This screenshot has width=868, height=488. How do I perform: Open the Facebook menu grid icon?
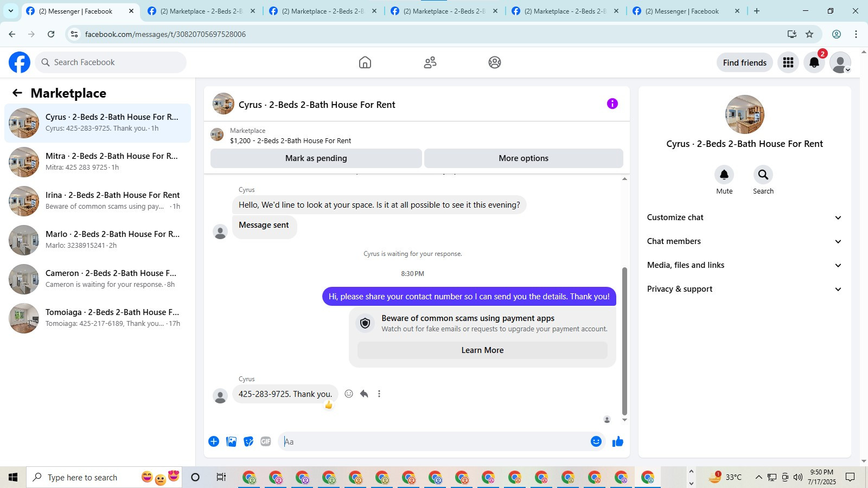pyautogui.click(x=788, y=62)
